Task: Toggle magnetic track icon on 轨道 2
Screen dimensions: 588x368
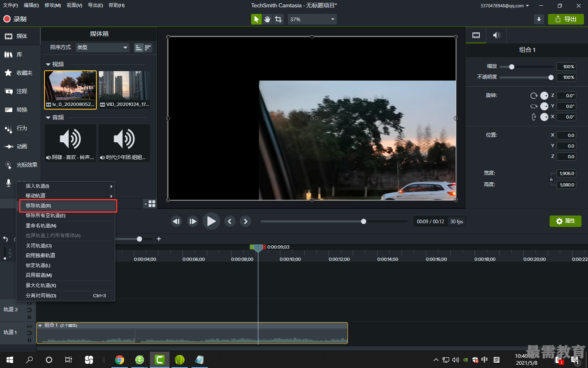Action: 29,310
